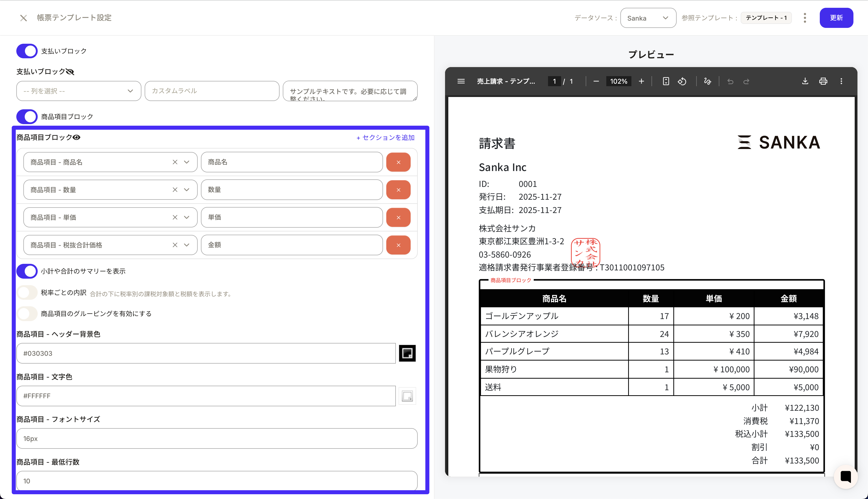Click the fit-to-page icon in PDF toolbar

point(666,81)
